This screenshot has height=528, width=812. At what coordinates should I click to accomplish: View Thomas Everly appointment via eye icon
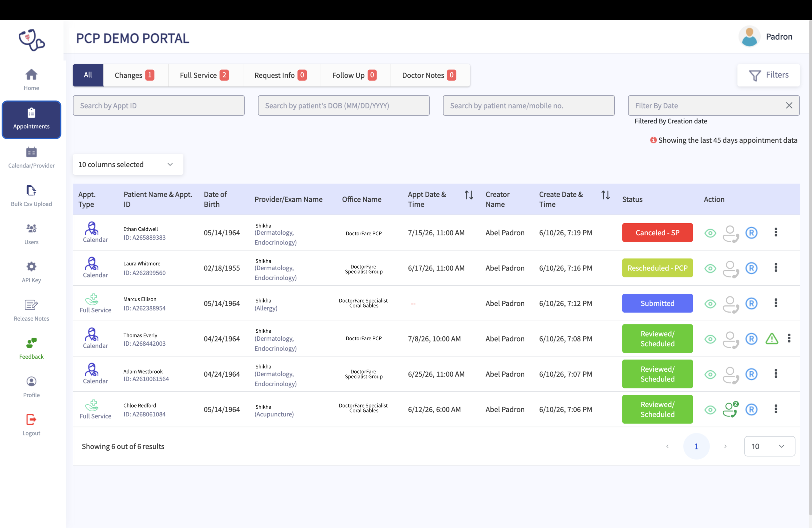tap(710, 339)
